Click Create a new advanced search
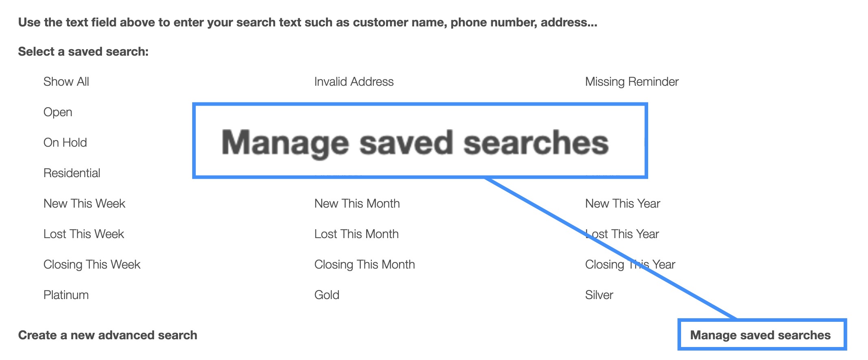Viewport: 868px width, 360px height. point(107,335)
